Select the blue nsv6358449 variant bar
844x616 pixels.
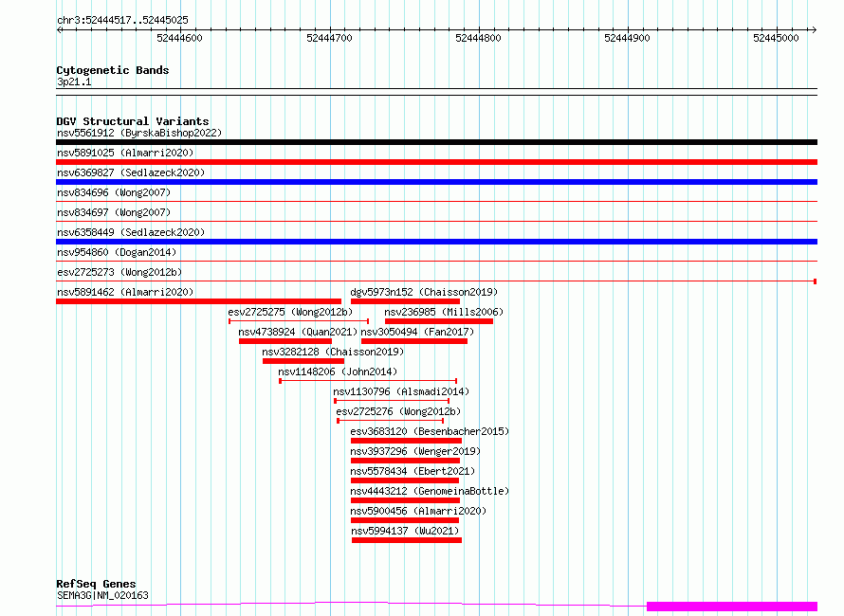coord(436,242)
